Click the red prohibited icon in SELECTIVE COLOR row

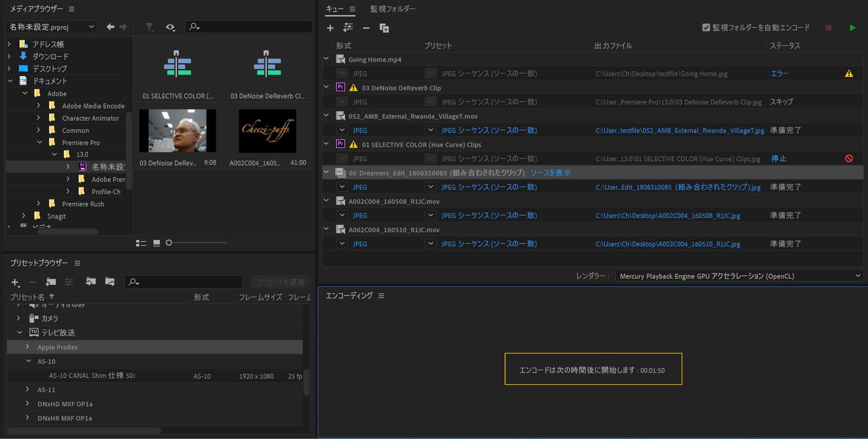point(849,158)
